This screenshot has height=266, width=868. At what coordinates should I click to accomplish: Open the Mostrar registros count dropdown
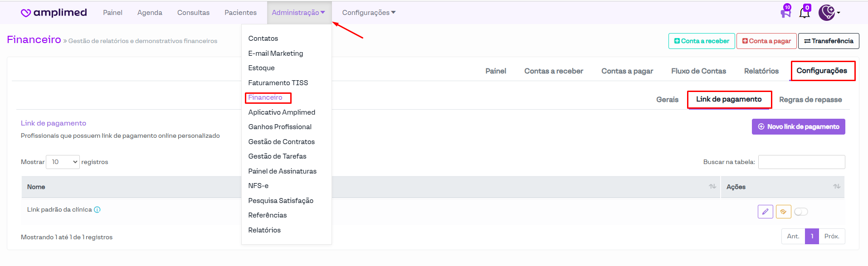pyautogui.click(x=63, y=162)
